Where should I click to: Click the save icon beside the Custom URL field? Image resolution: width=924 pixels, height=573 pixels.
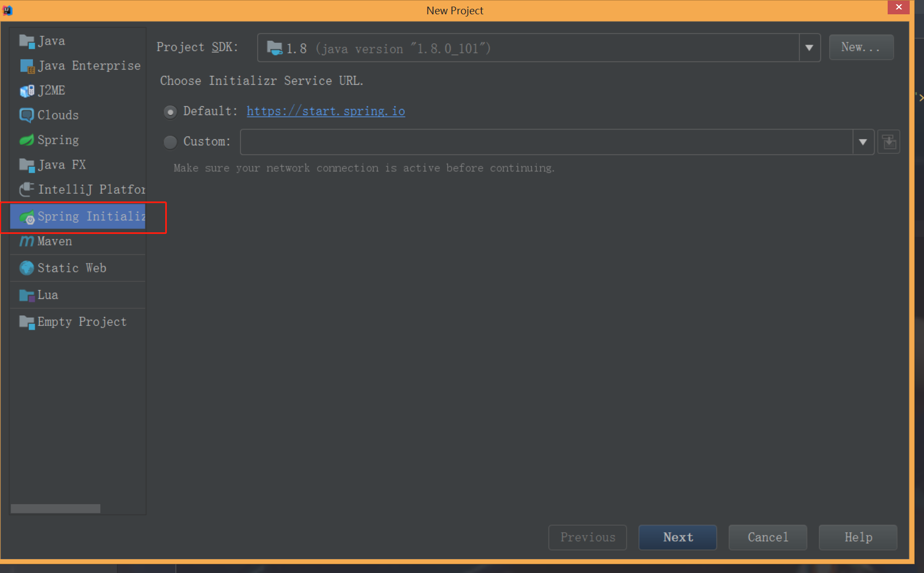(x=889, y=142)
